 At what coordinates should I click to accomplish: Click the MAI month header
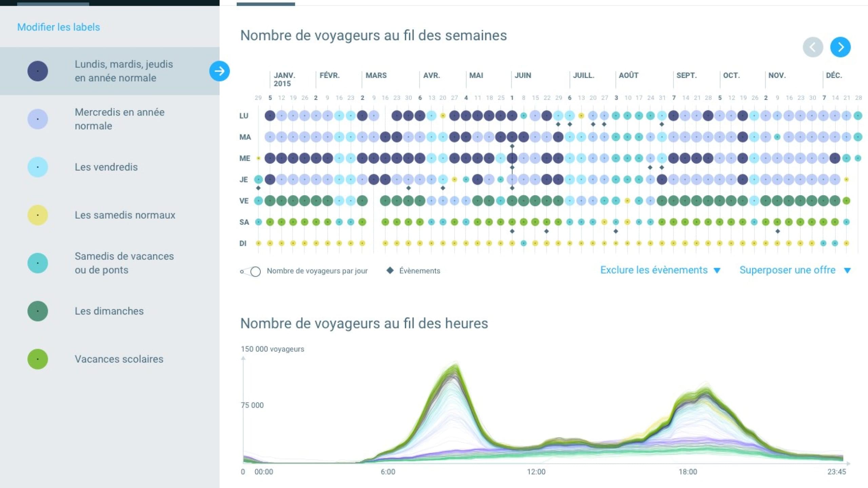point(476,75)
